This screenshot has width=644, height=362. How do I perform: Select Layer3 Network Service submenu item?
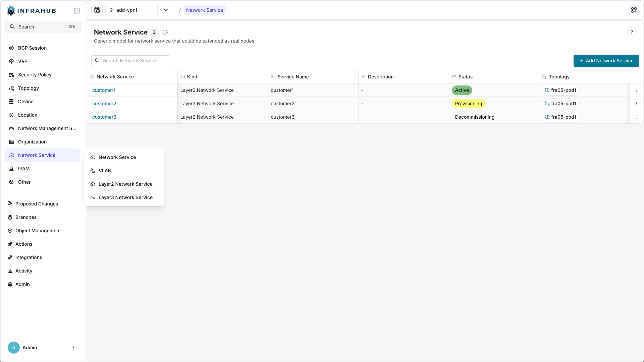(124, 197)
